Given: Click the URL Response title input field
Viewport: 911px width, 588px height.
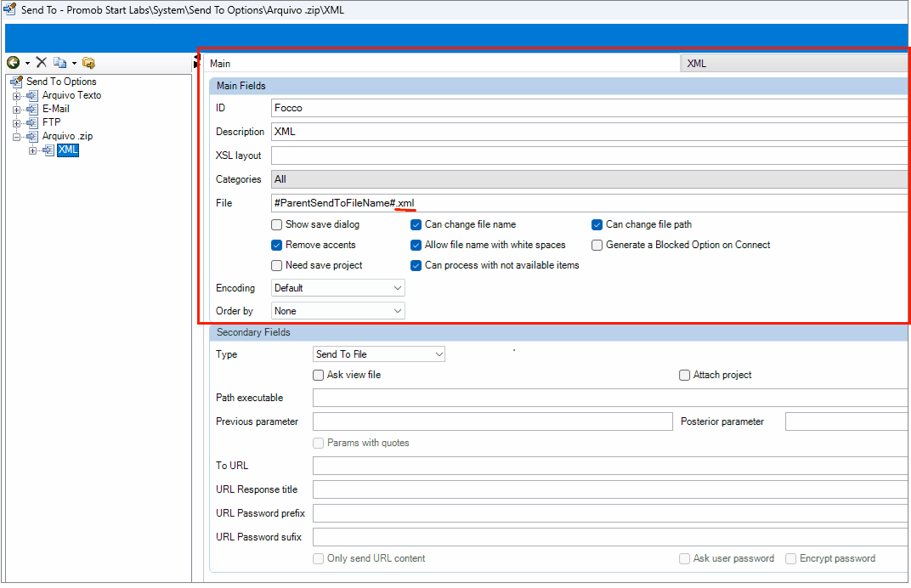Looking at the screenshot, I should [x=610, y=489].
